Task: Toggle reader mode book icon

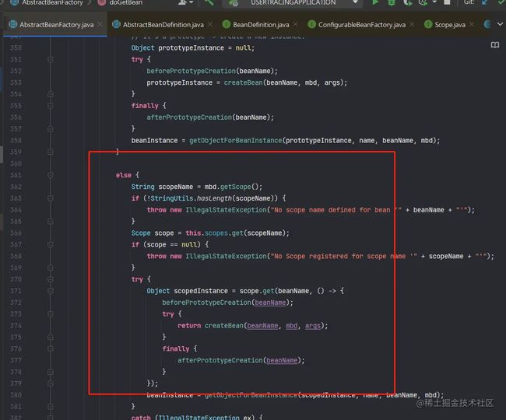Action: (494, 45)
